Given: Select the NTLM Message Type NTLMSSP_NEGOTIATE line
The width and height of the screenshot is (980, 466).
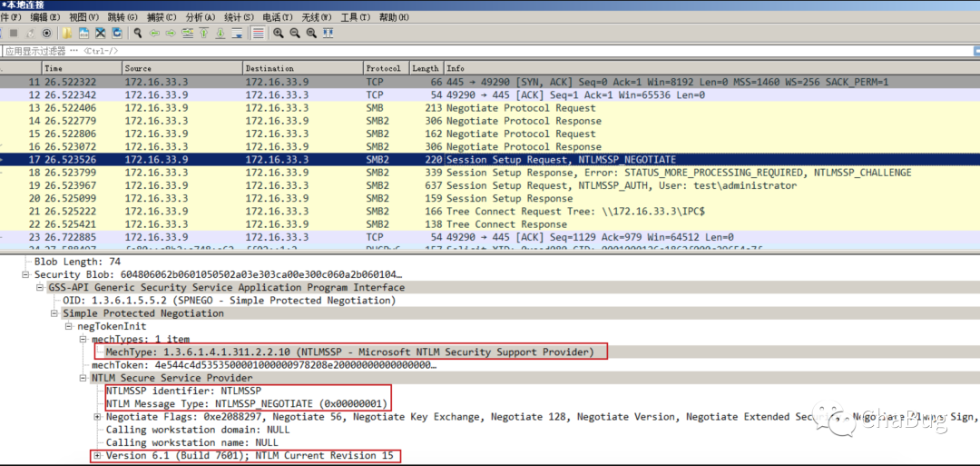Looking at the screenshot, I should [246, 403].
